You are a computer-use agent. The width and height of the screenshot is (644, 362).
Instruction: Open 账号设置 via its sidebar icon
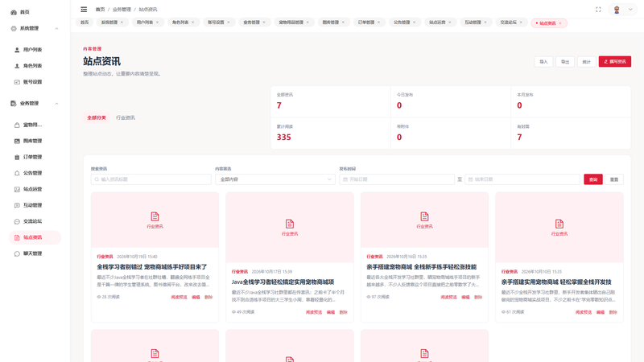tap(17, 82)
